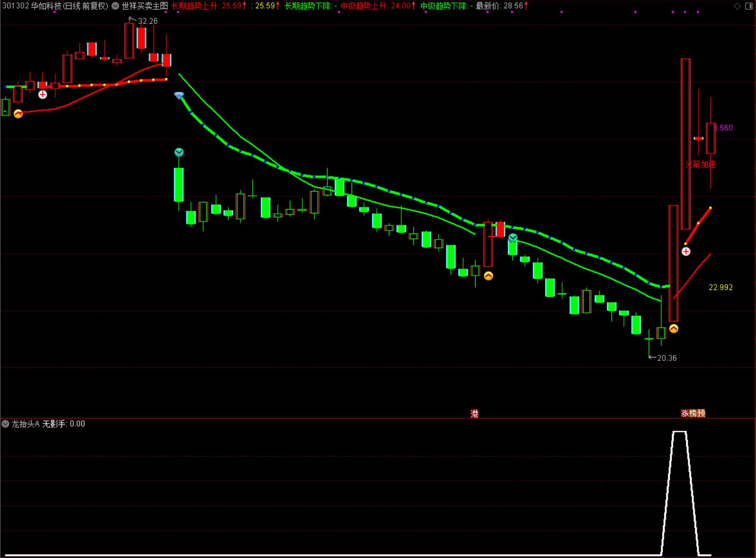Click the plus-circle marker near the rocket rally
This screenshot has height=558, width=756.
(x=686, y=252)
